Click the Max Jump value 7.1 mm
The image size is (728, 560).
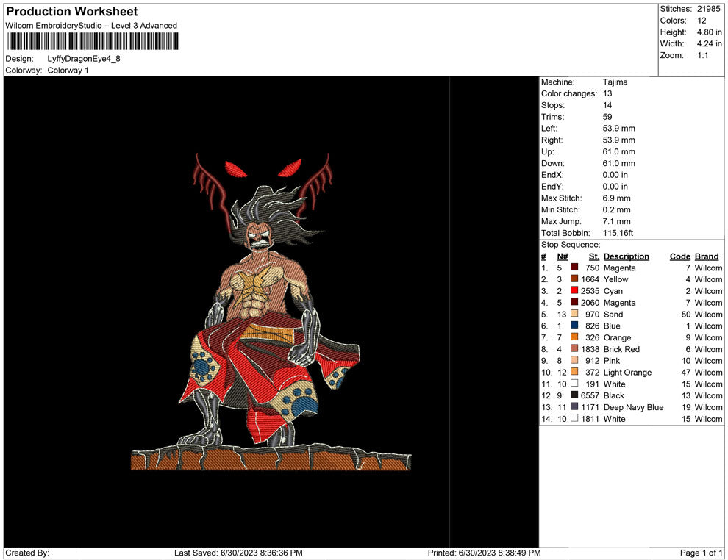pos(616,221)
